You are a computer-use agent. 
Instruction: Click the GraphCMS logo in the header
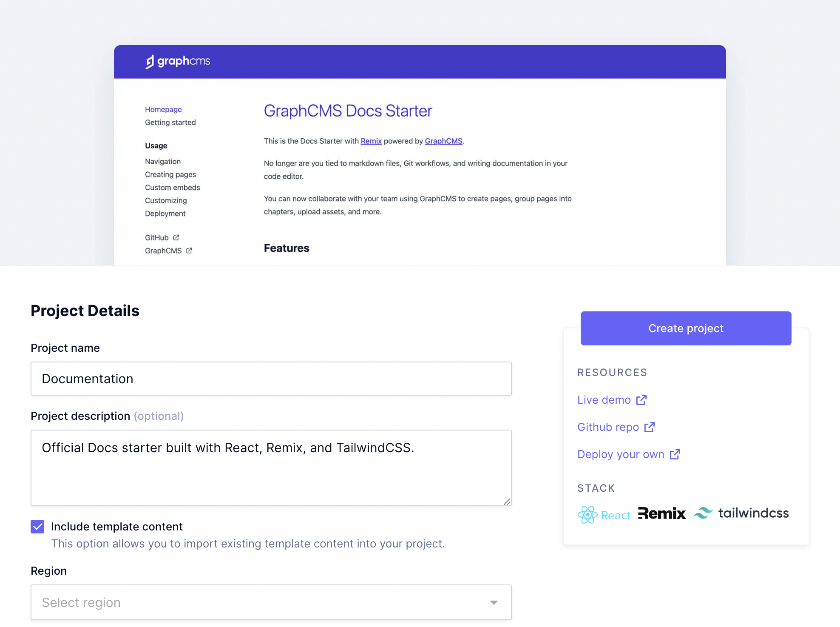(178, 62)
